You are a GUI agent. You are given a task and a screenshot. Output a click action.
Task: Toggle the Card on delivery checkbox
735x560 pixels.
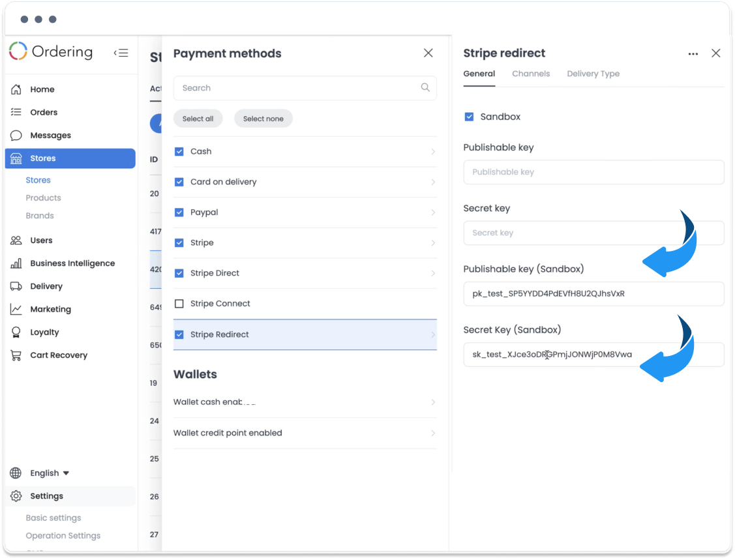click(x=179, y=182)
